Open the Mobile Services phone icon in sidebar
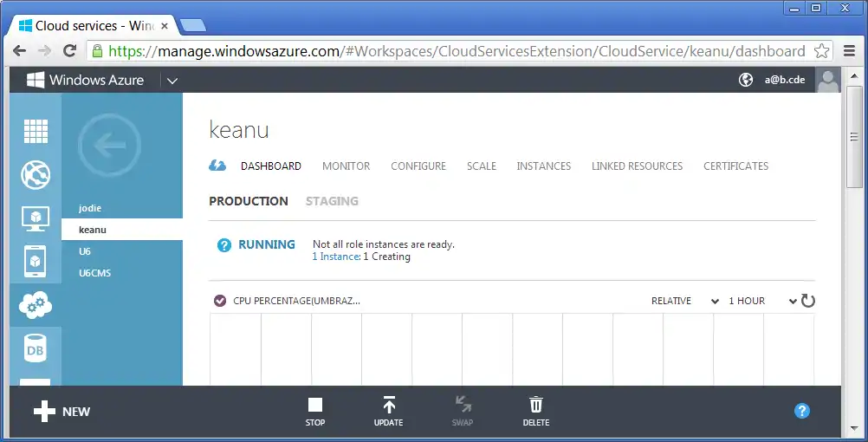The image size is (868, 442). 36,262
